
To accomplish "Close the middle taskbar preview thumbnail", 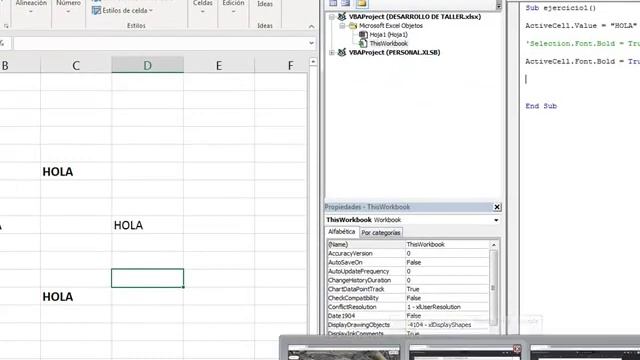I will (517, 349).
